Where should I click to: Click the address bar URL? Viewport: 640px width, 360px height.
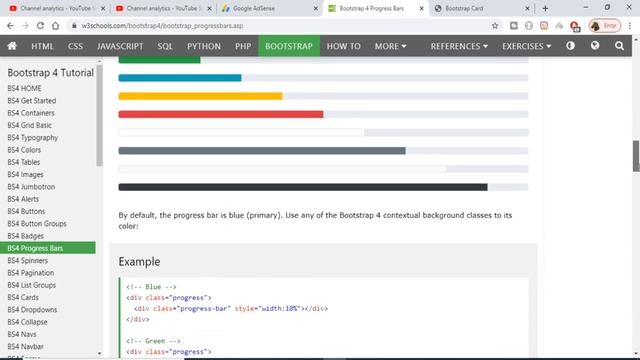click(x=162, y=26)
